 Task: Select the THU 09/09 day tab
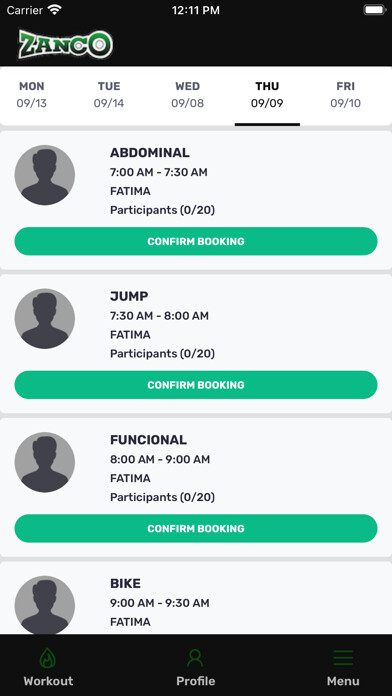tap(267, 95)
